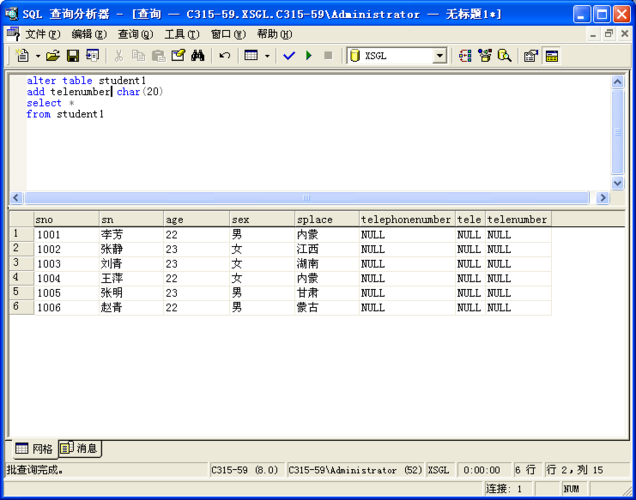Open the 查询(Q) menu
Image resolution: width=636 pixels, height=500 pixels.
click(135, 34)
